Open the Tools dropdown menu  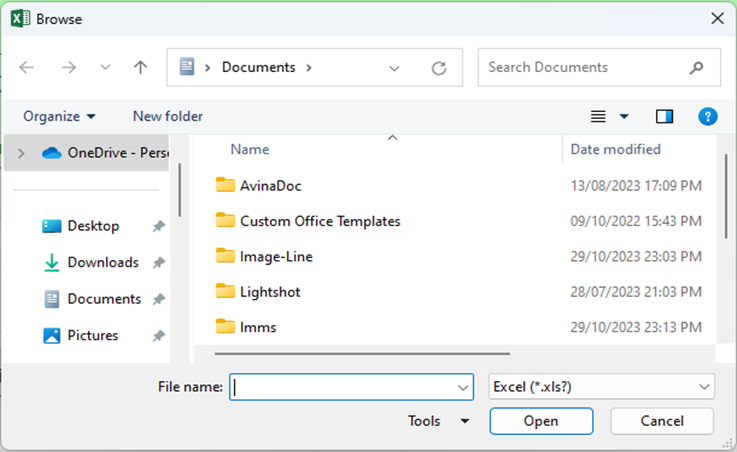[438, 421]
